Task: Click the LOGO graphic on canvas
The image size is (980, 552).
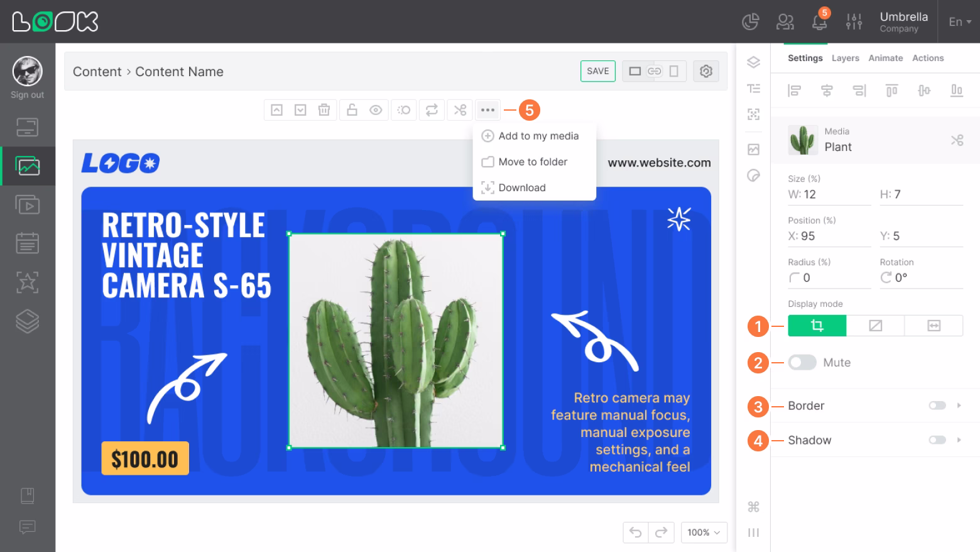Action: [121, 163]
